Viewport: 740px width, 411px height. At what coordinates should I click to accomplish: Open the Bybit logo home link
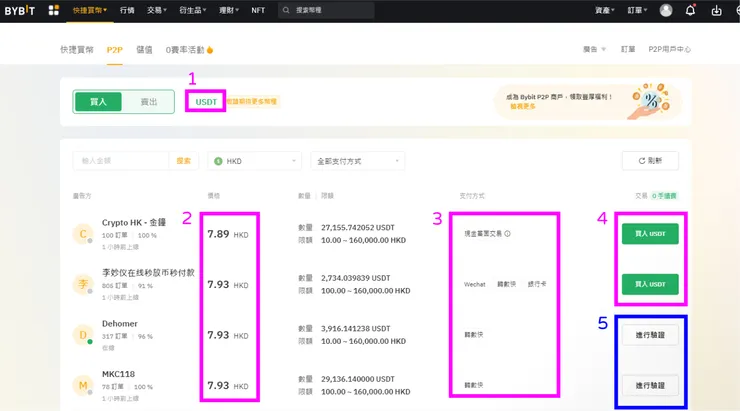click(19, 10)
